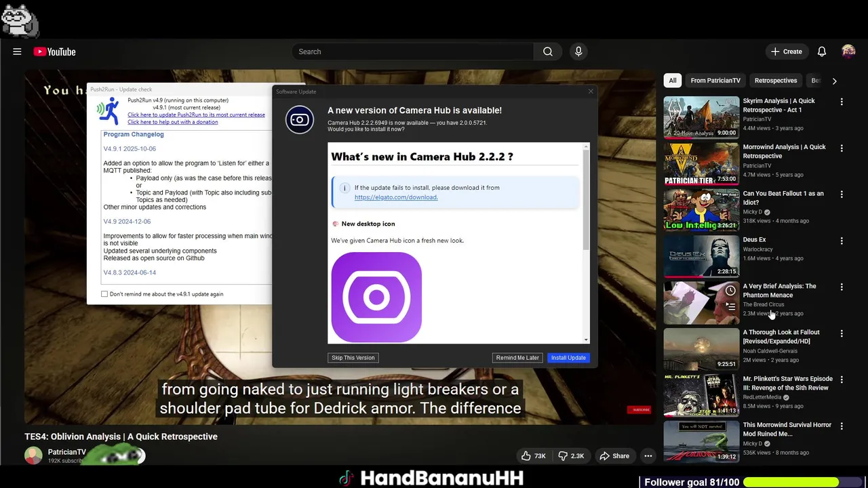This screenshot has width=868, height=488.
Task: Click the Camera Hub logo icon in dialog
Action: [x=299, y=120]
